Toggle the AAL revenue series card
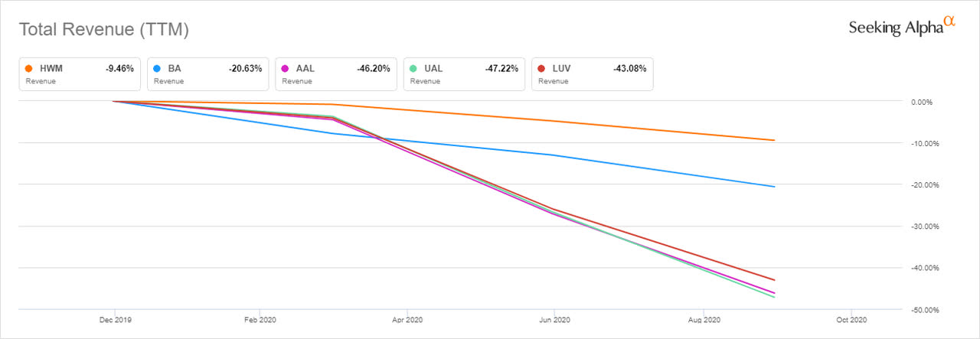Viewport: 980px width, 339px height. [x=335, y=74]
